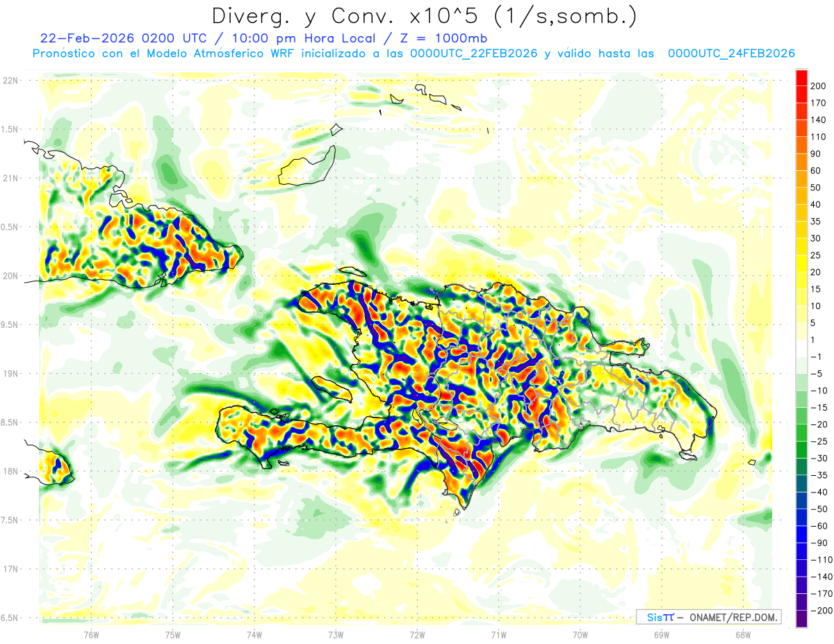This screenshot has width=834, height=644.
Task: Click the 22N latitude axis label
Action: (x=11, y=81)
